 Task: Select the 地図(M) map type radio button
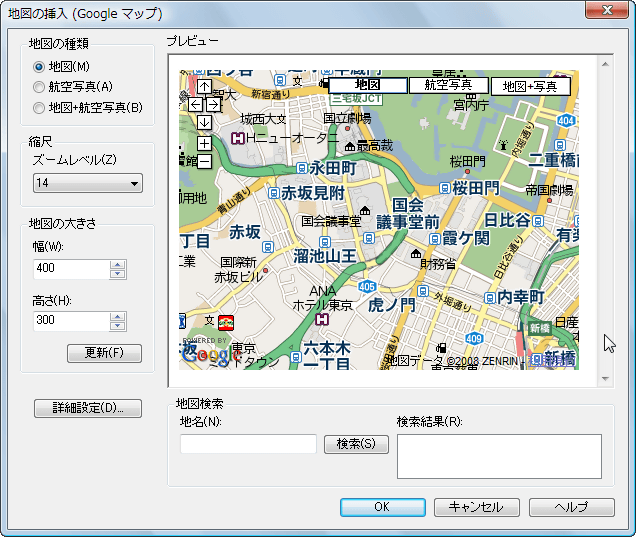click(39, 67)
